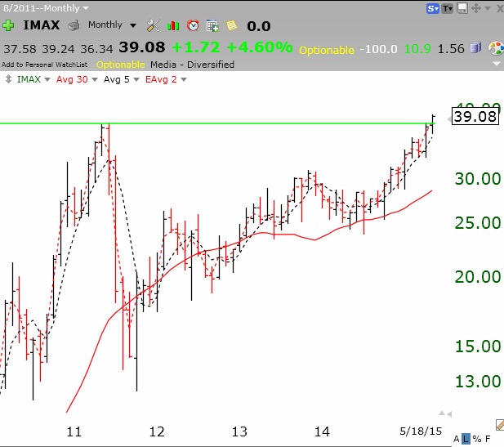Open the chart tools wrench-and-screwdriver icon
Screen dimensions: 504x447
pyautogui.click(x=154, y=25)
